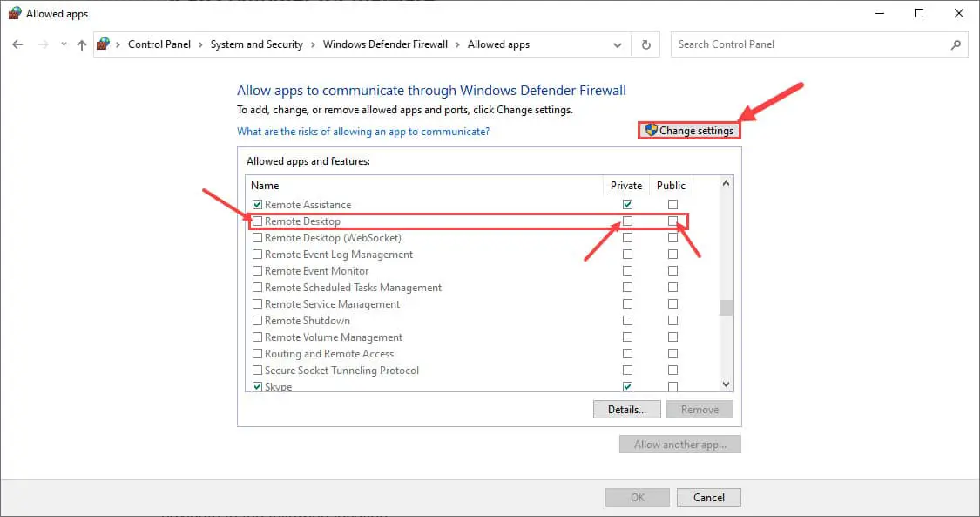Image resolution: width=980 pixels, height=517 pixels.
Task: Check Remote Event Monitor box
Action: tap(257, 270)
